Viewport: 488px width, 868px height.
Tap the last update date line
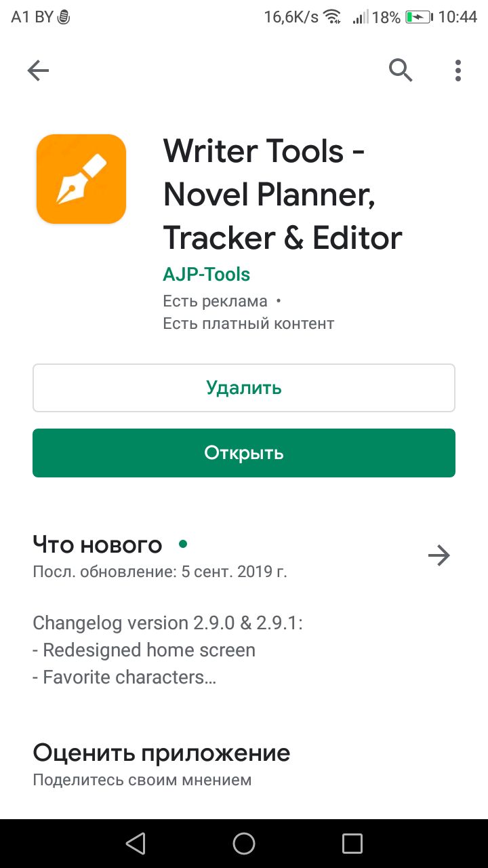click(160, 572)
